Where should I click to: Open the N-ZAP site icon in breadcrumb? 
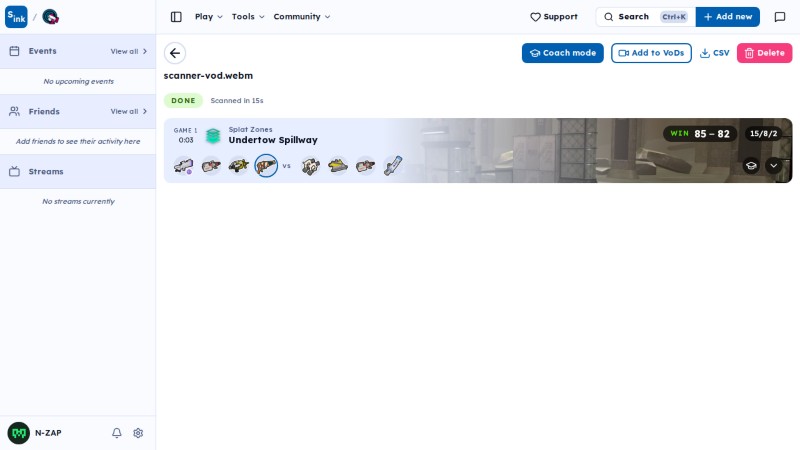click(50, 17)
